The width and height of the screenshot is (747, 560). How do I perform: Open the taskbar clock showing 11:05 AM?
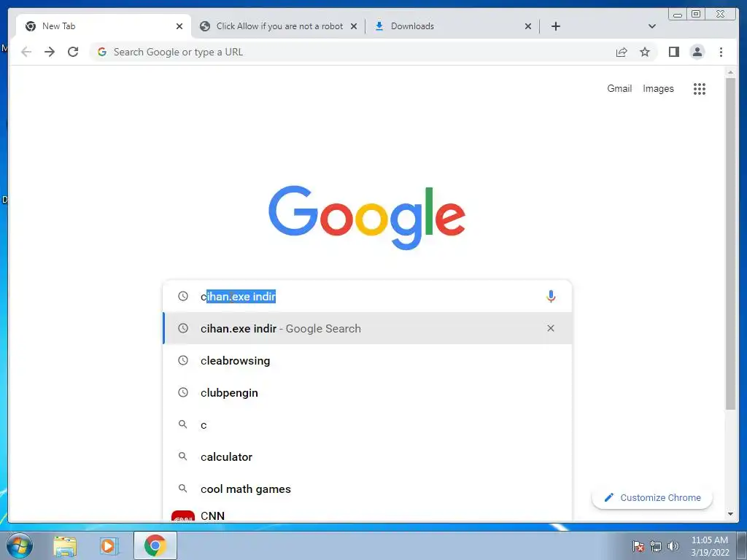[x=709, y=546]
